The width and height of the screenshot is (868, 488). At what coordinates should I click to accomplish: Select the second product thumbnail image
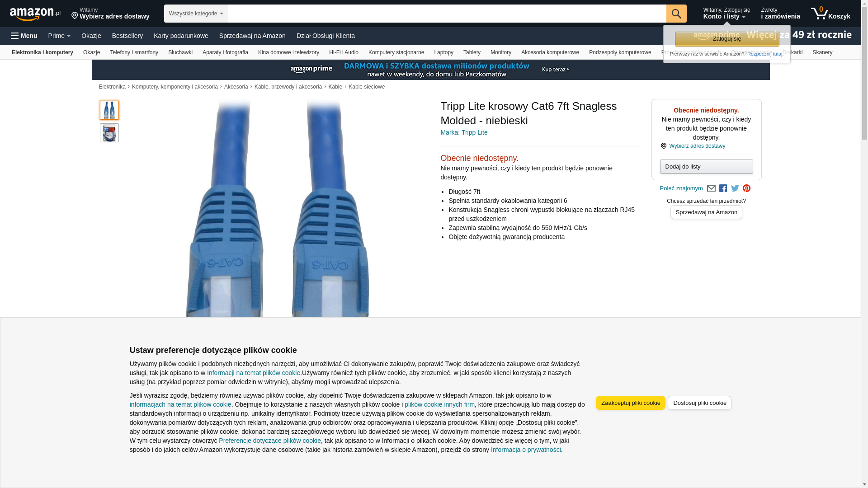point(109,133)
